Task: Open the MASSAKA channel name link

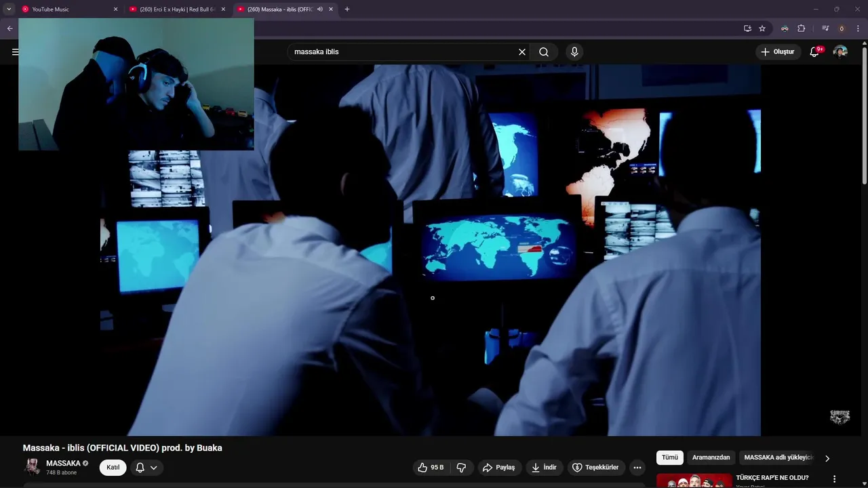Action: click(63, 464)
